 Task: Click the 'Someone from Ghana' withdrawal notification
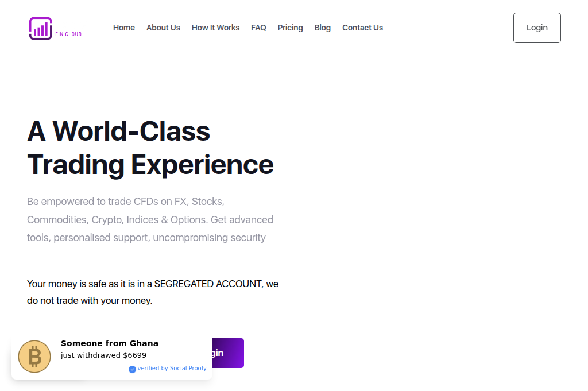click(112, 356)
